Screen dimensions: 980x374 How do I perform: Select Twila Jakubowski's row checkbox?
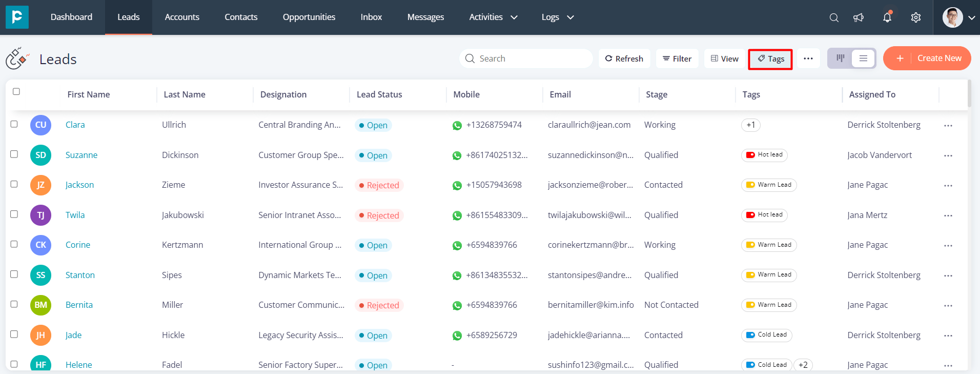click(x=14, y=214)
